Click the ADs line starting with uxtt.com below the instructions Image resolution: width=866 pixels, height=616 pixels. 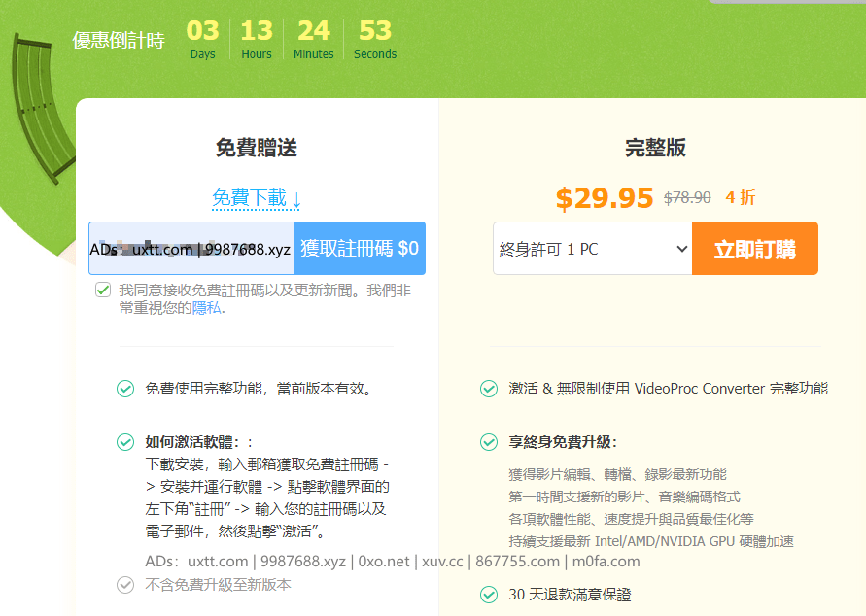click(x=393, y=562)
